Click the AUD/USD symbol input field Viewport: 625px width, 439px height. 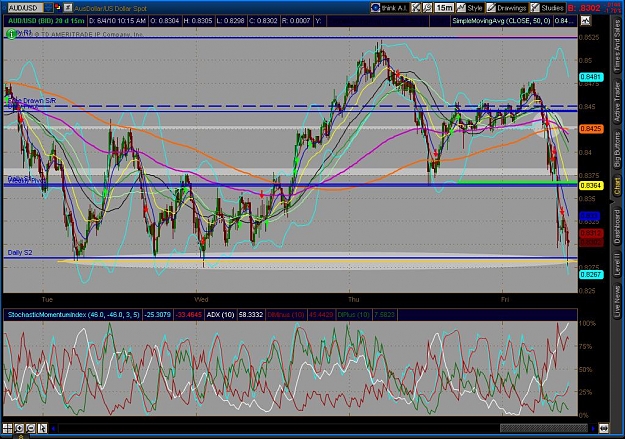point(25,8)
